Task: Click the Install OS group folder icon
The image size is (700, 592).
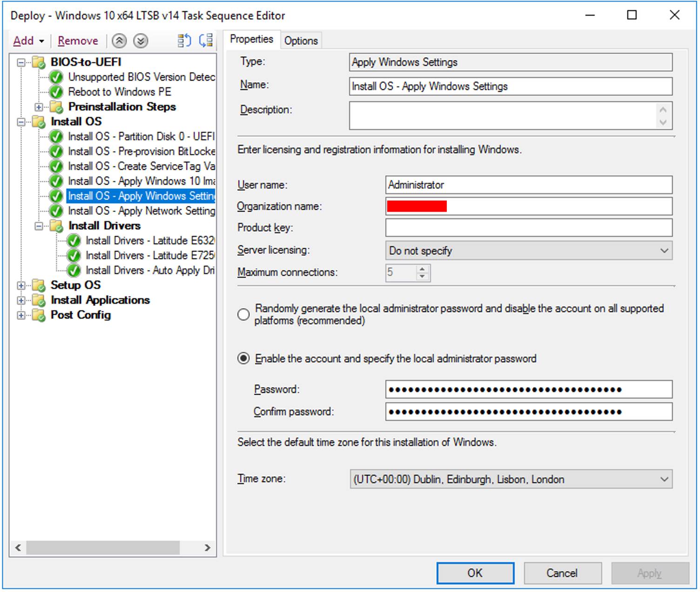Action: pyautogui.click(x=38, y=121)
